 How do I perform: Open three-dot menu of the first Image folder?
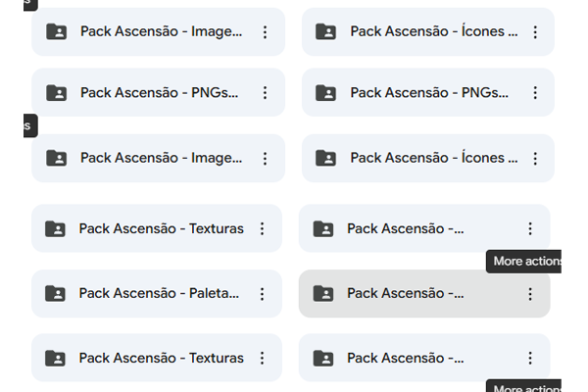coord(265,32)
